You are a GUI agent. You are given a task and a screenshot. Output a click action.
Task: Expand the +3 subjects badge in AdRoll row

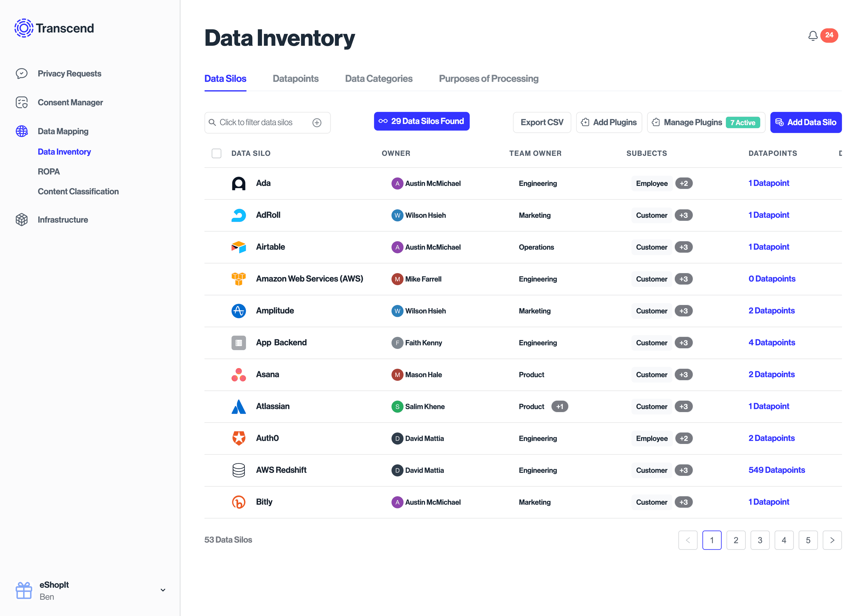coord(684,215)
